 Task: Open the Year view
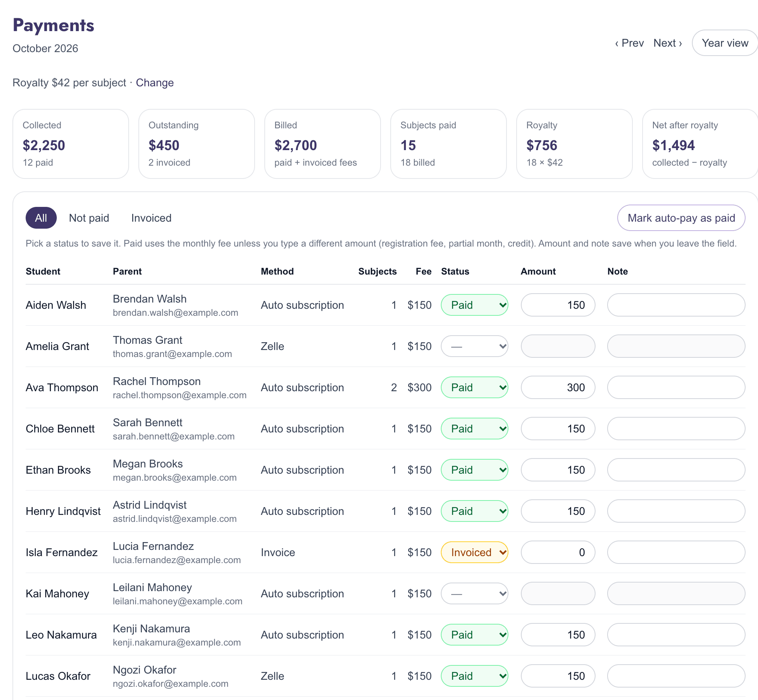(725, 43)
